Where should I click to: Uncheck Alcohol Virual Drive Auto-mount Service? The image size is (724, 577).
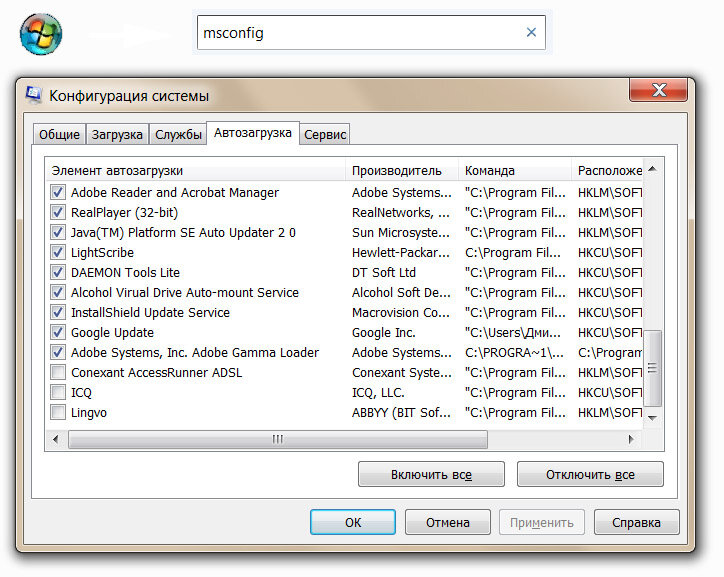[58, 292]
